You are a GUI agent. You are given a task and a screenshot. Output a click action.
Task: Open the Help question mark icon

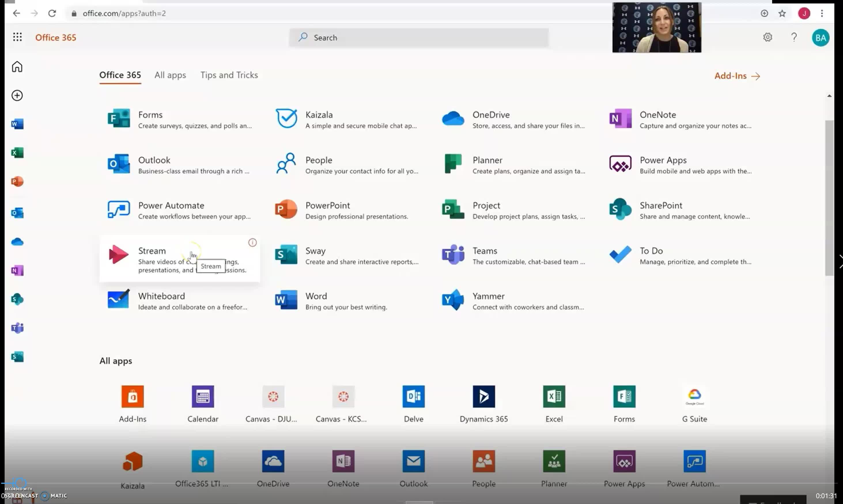click(794, 37)
